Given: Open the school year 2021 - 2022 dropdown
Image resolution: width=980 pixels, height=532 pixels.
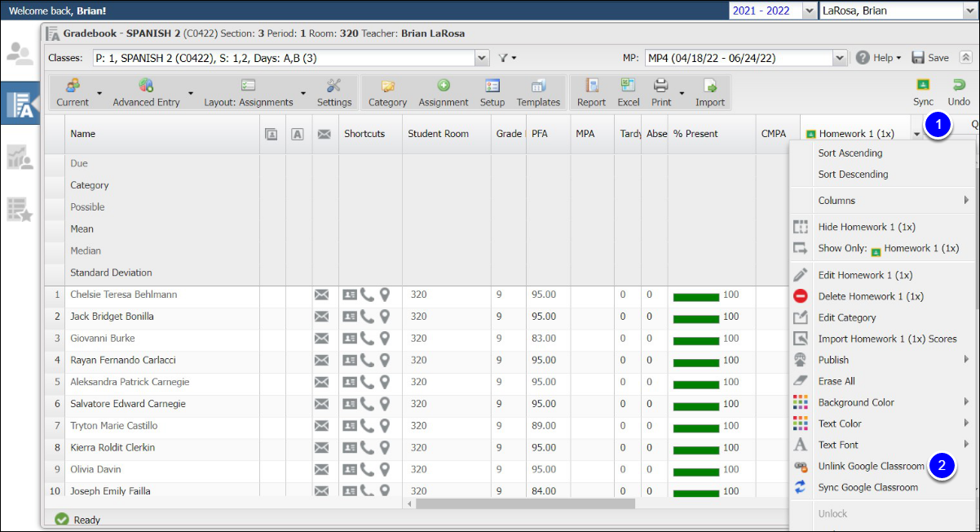Looking at the screenshot, I should coord(809,11).
